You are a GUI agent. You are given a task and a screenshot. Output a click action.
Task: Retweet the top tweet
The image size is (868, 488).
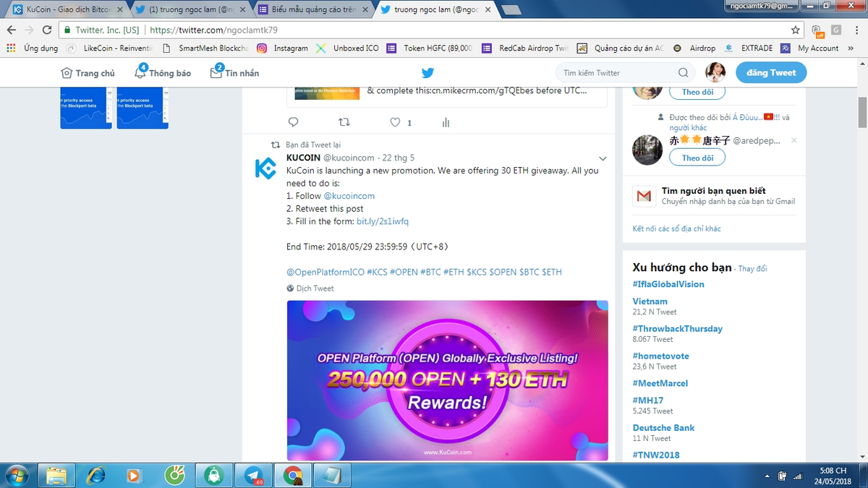pos(345,122)
